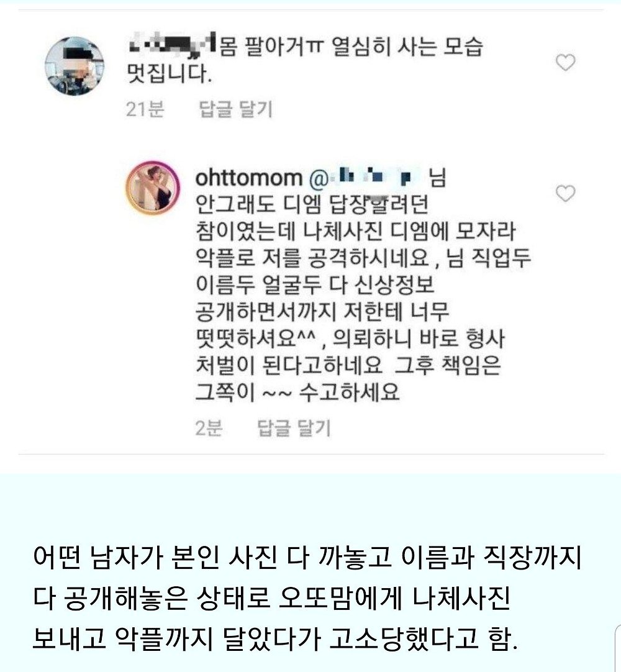Tap the heart beside ohttomom's reply

tap(565, 193)
